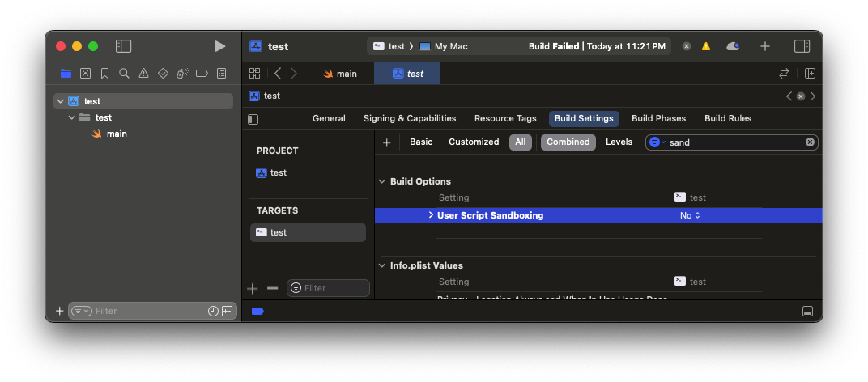Show the build error indicator

687,46
